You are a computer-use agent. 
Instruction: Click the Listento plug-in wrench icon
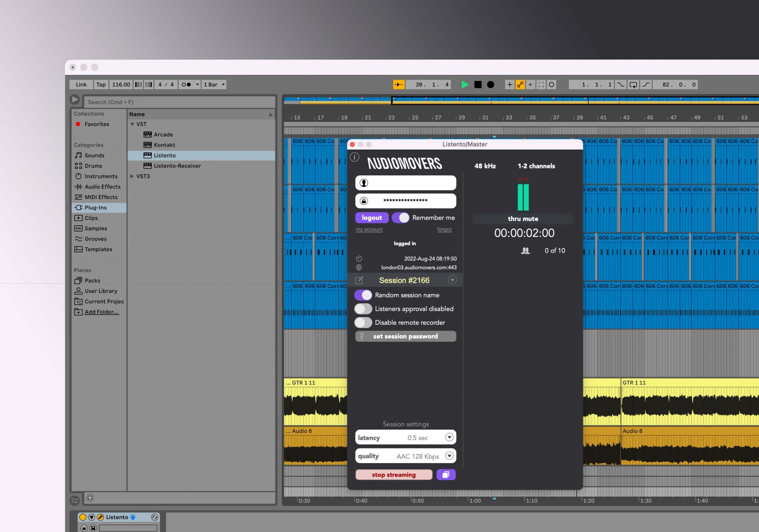point(100,517)
